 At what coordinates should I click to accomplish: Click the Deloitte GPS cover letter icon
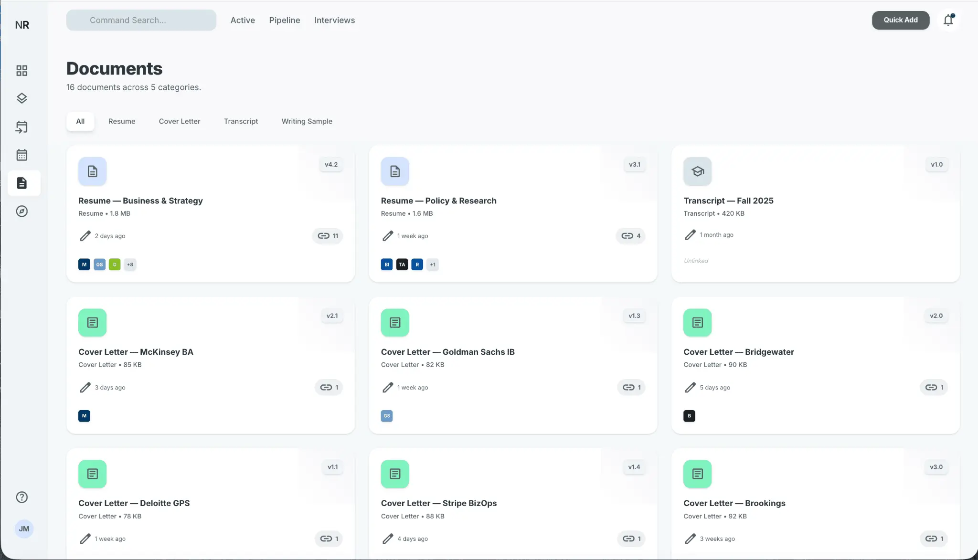[x=92, y=474]
